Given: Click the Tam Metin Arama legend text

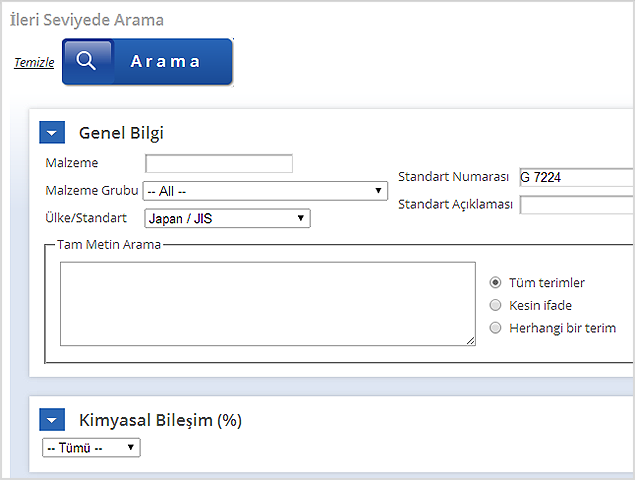Looking at the screenshot, I should (109, 245).
